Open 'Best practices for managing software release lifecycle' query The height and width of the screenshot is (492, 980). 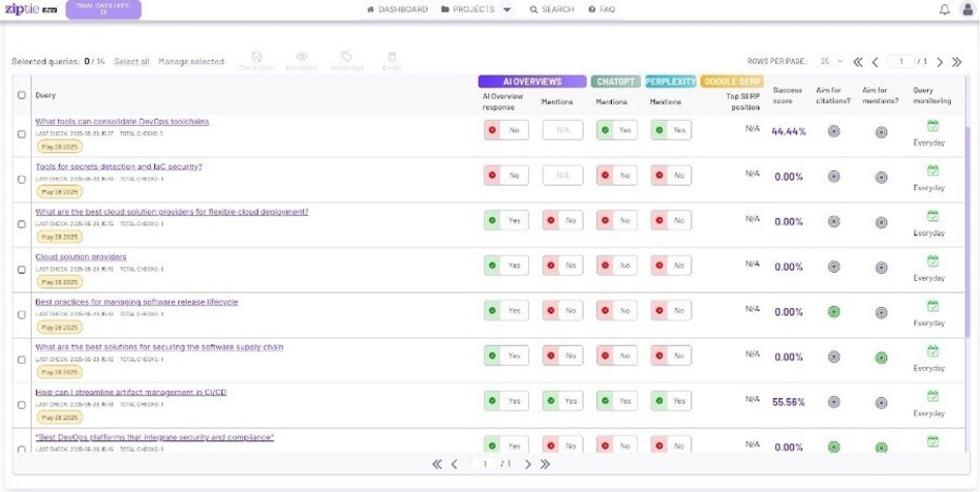137,301
